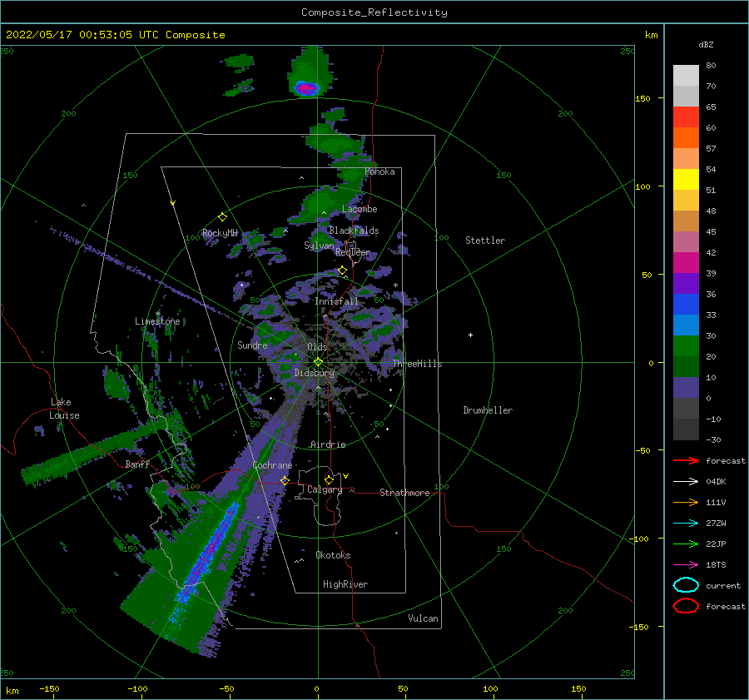Click the dBZ legend heading

pos(706,44)
